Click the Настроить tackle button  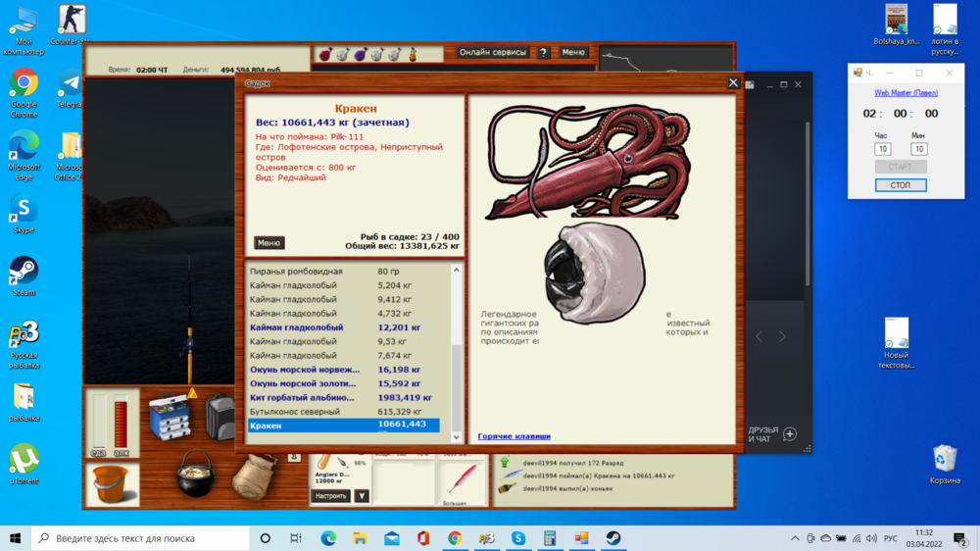[x=330, y=496]
